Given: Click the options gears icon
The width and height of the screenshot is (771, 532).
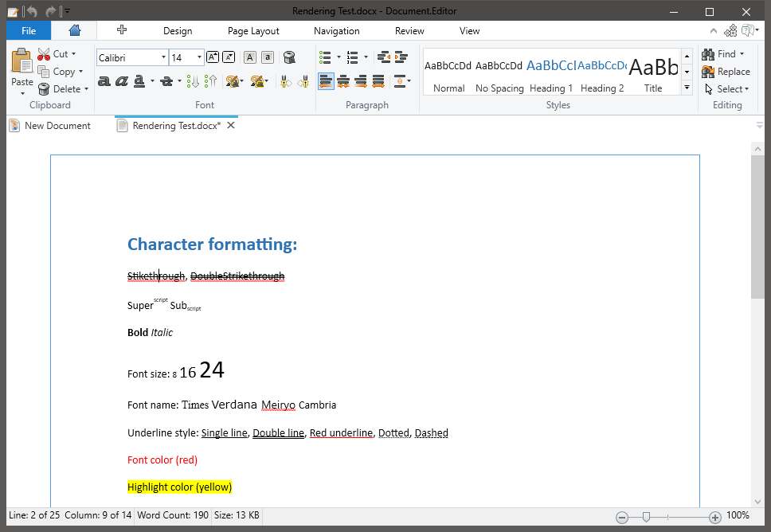Looking at the screenshot, I should click(x=730, y=30).
